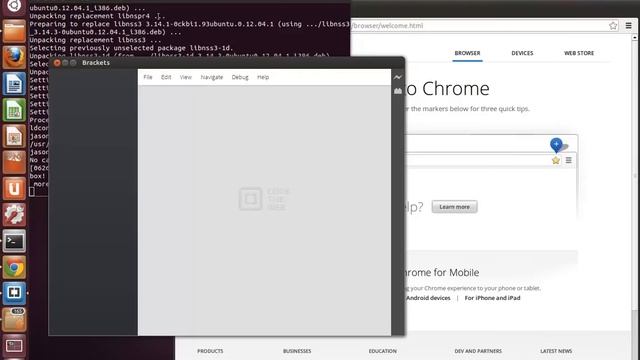Launch LibreOffice Writer from launcher

[x=14, y=84]
